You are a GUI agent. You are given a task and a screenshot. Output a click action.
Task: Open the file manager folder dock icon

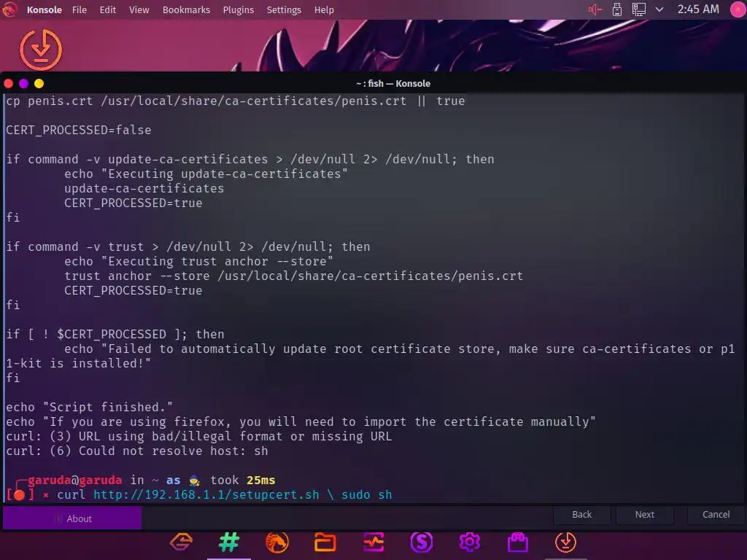click(x=325, y=542)
